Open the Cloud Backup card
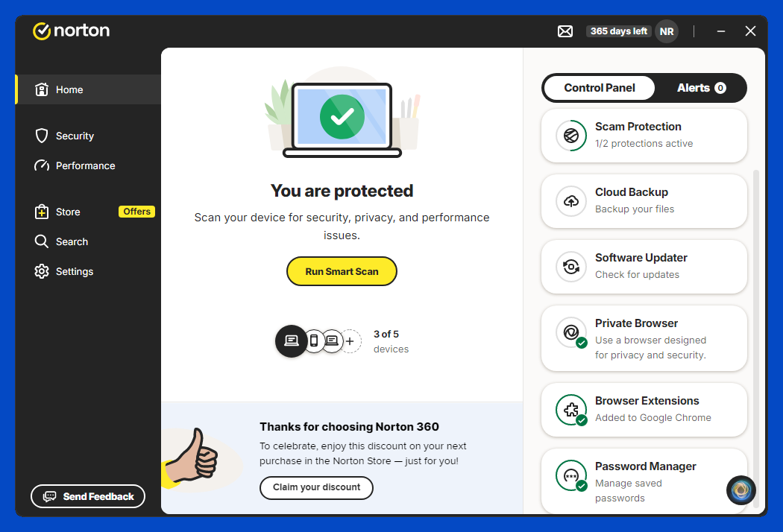 tap(644, 201)
